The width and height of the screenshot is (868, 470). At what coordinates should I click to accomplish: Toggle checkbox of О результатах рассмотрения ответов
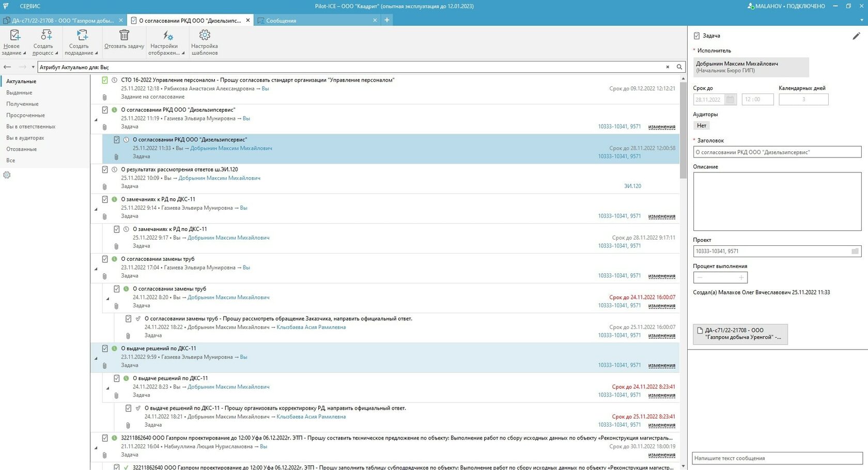click(105, 169)
